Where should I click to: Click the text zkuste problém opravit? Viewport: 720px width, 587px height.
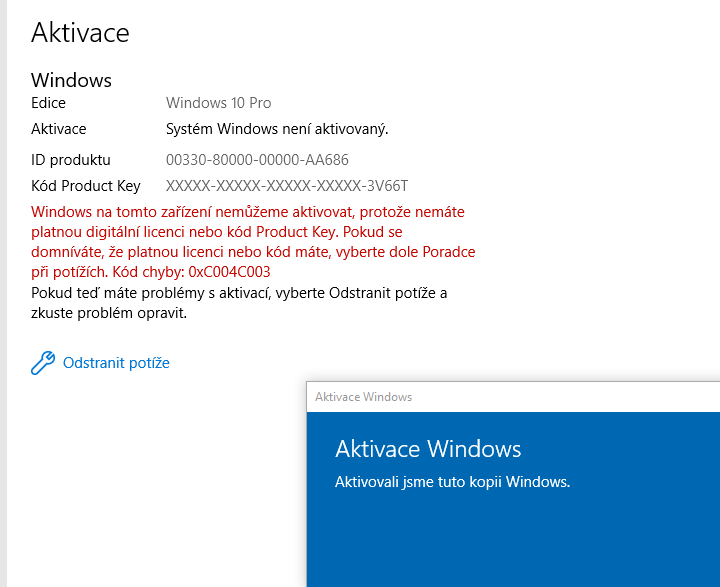[109, 313]
